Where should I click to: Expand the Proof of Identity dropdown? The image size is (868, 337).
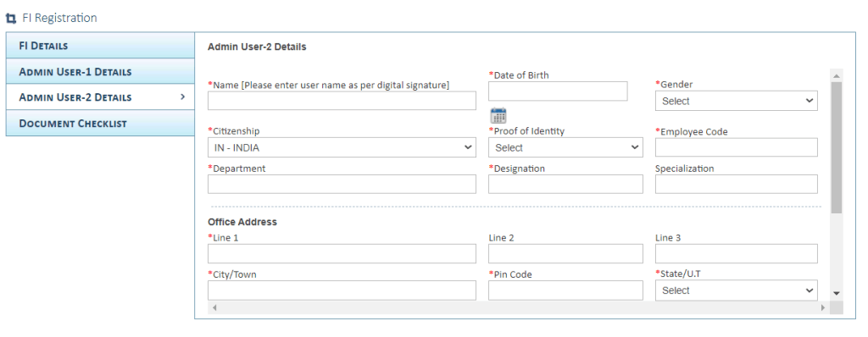pyautogui.click(x=565, y=147)
